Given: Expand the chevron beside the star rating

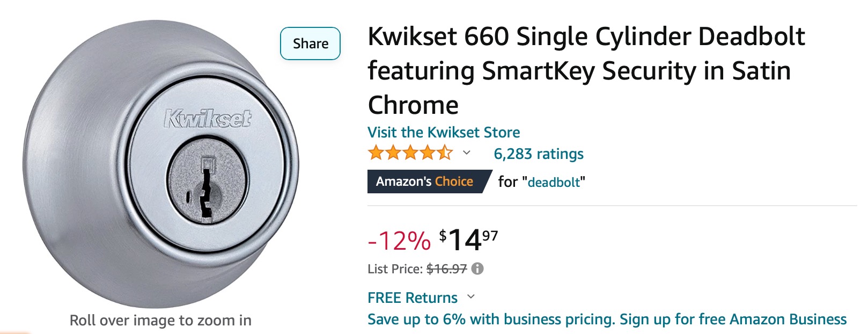Looking at the screenshot, I should (467, 153).
